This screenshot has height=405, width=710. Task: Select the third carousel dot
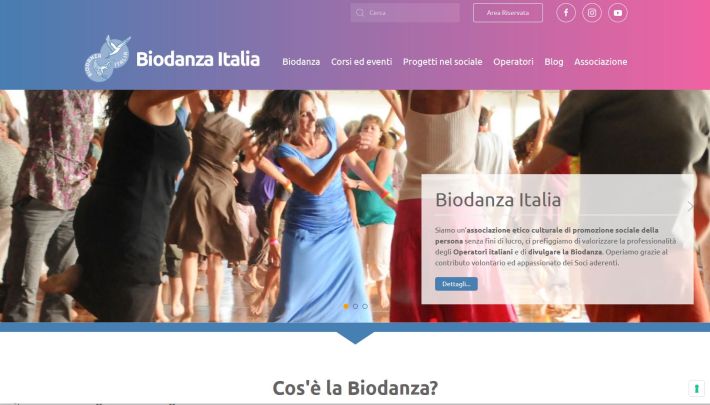tap(365, 306)
